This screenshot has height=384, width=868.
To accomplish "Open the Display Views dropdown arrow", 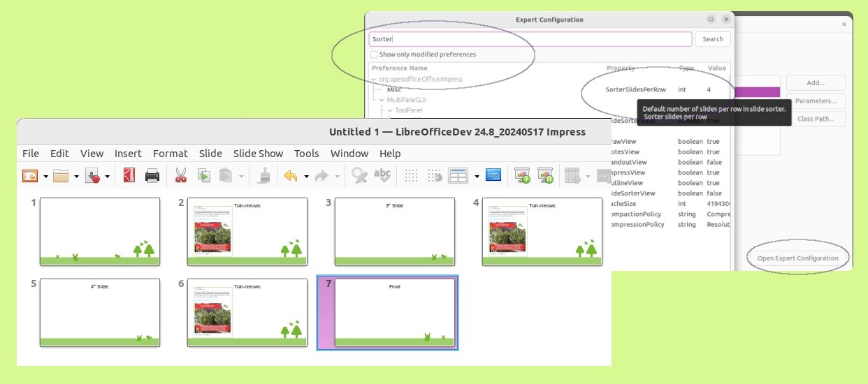I will (477, 177).
